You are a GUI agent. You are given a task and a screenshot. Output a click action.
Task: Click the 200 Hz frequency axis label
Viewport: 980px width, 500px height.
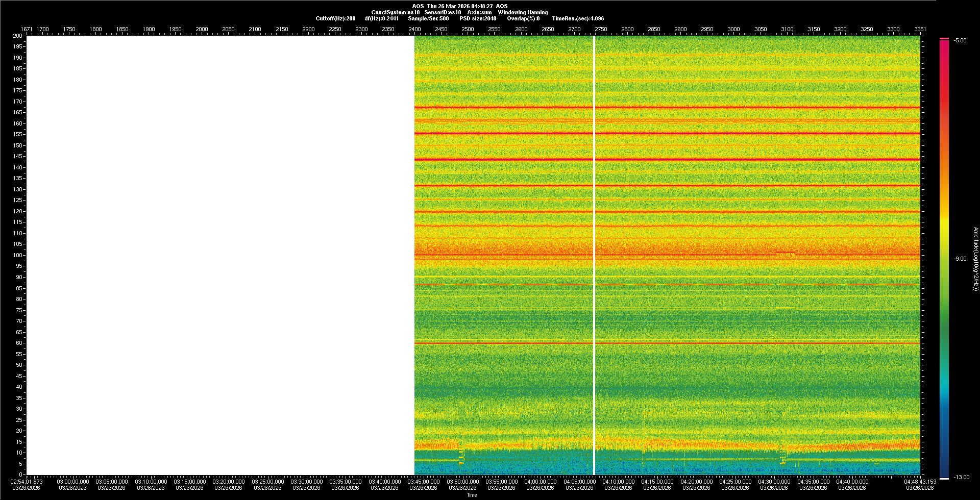click(x=18, y=36)
